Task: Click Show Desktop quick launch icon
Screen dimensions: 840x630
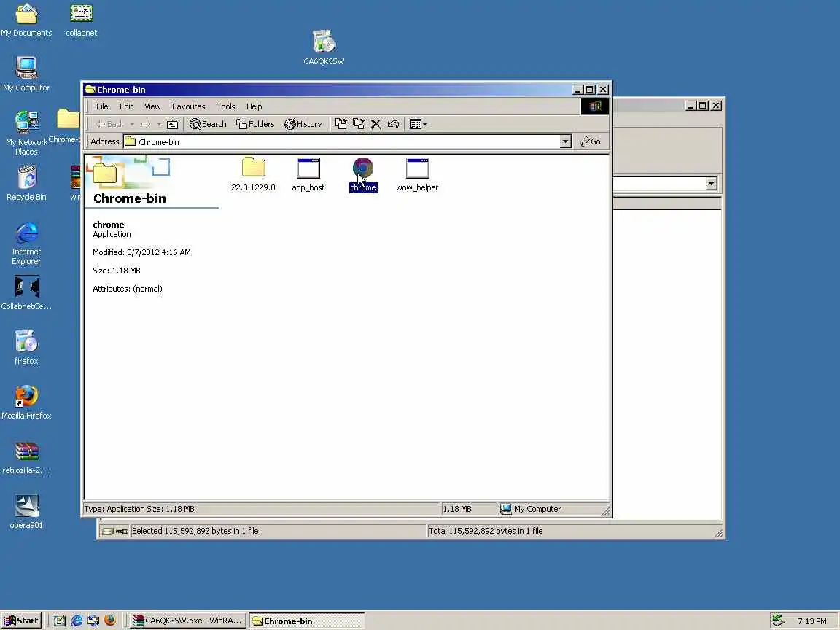Action: (x=60, y=621)
